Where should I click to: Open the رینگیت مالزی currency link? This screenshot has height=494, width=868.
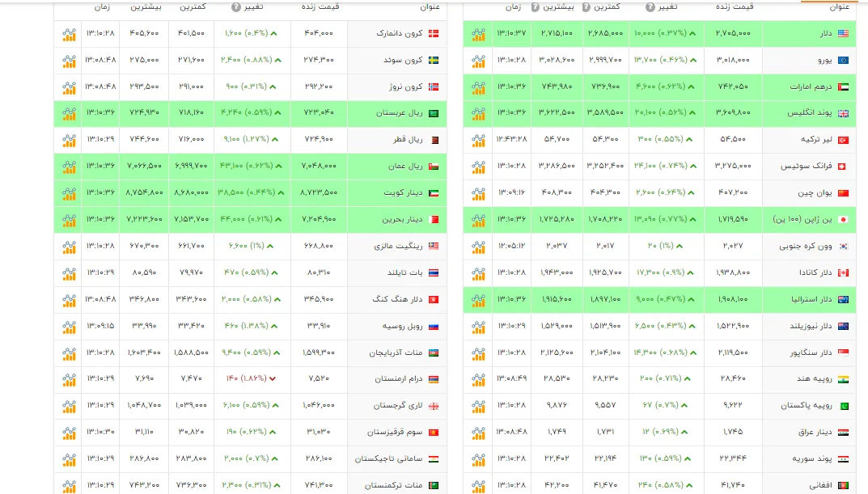click(x=399, y=246)
